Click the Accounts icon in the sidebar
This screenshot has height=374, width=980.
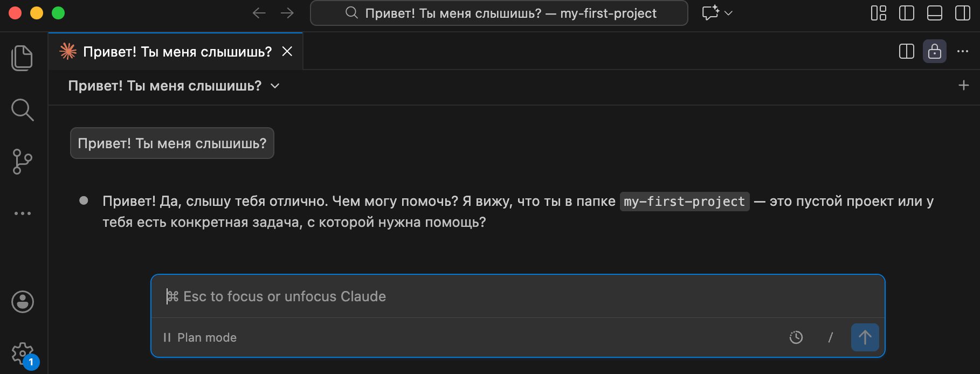coord(22,302)
